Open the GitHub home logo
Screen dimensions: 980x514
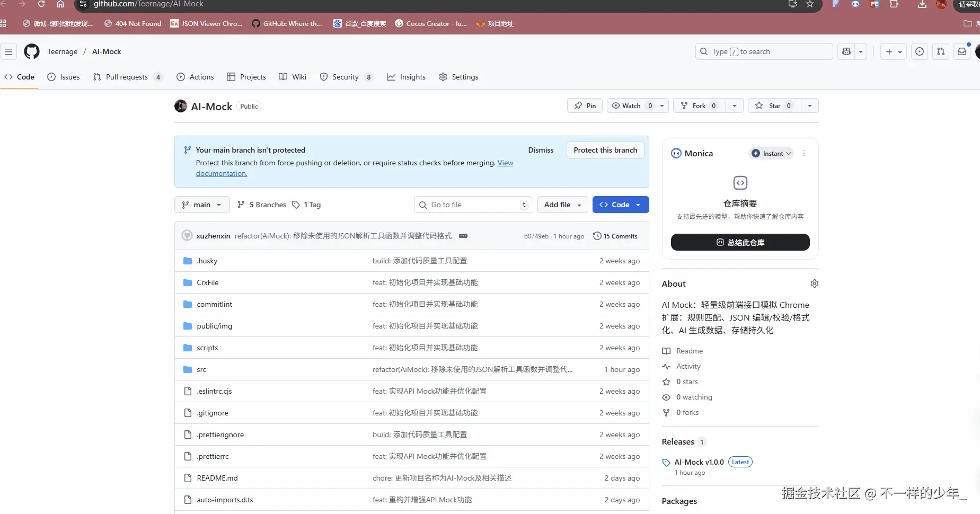[x=31, y=51]
